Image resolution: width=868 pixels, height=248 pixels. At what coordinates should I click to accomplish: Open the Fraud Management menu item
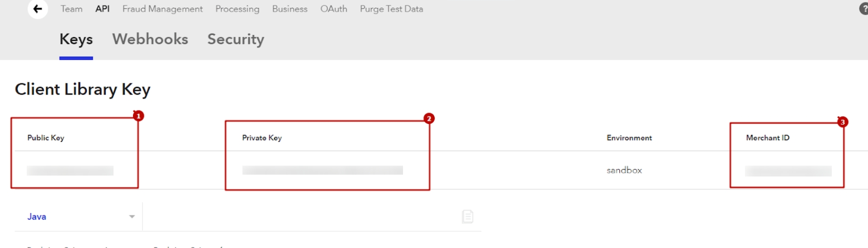162,9
